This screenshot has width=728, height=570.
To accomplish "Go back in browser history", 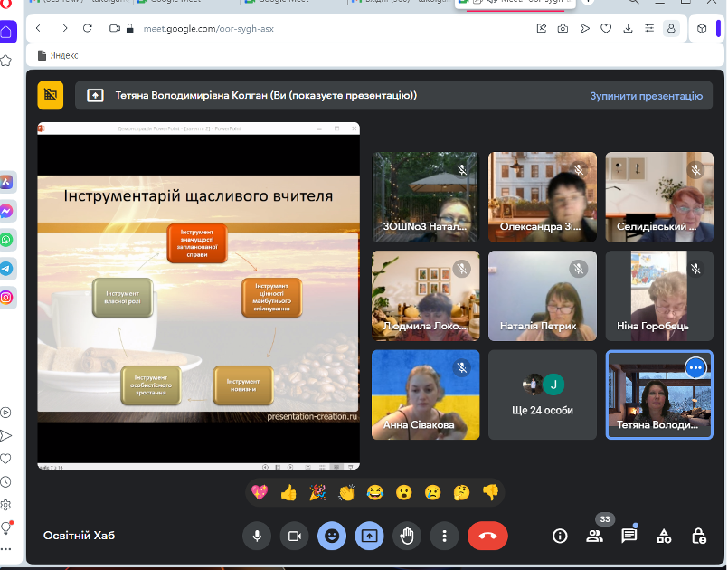I will click(x=39, y=28).
